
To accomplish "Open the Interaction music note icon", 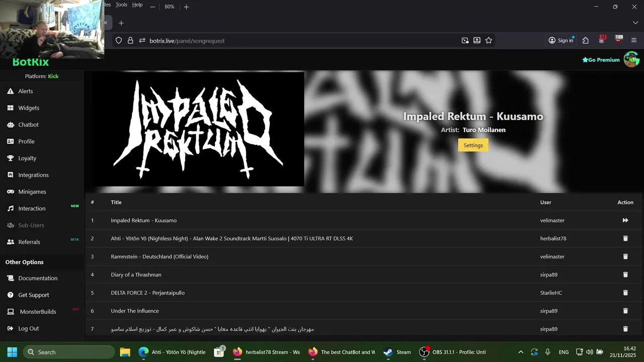I will tap(10, 208).
